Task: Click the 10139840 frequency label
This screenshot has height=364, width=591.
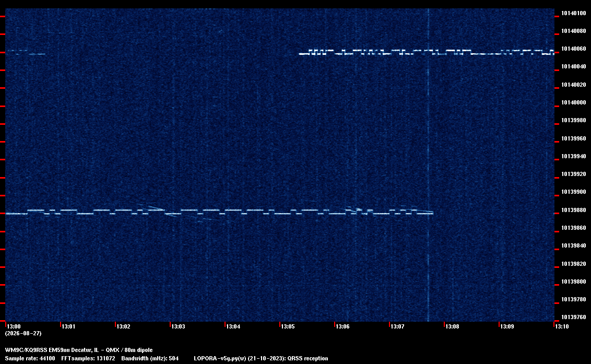Action: (573, 245)
